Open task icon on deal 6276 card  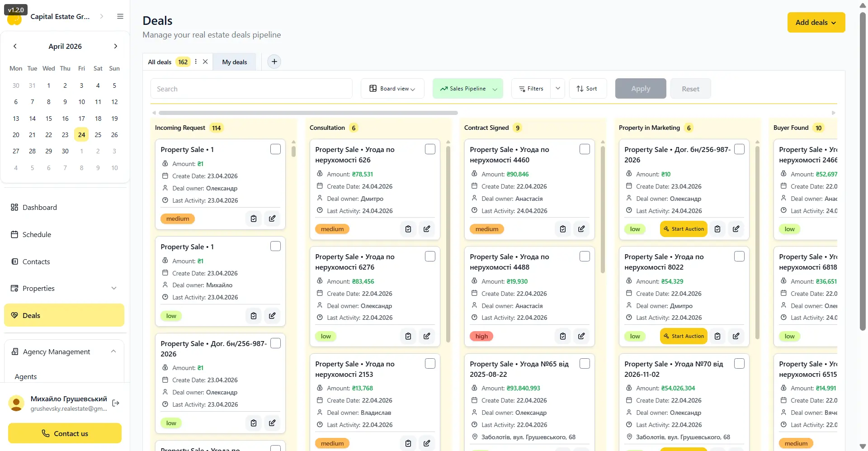[x=408, y=336]
